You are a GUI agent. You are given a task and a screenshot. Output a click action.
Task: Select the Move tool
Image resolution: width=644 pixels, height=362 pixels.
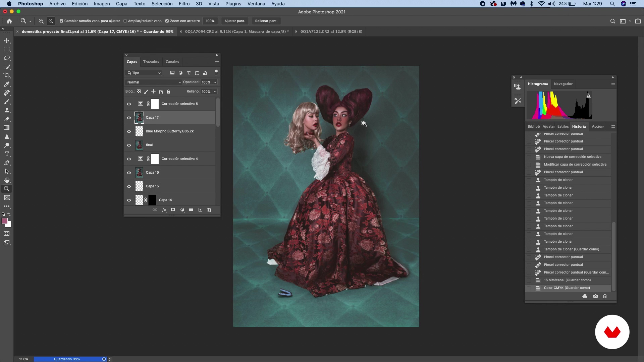(7, 41)
